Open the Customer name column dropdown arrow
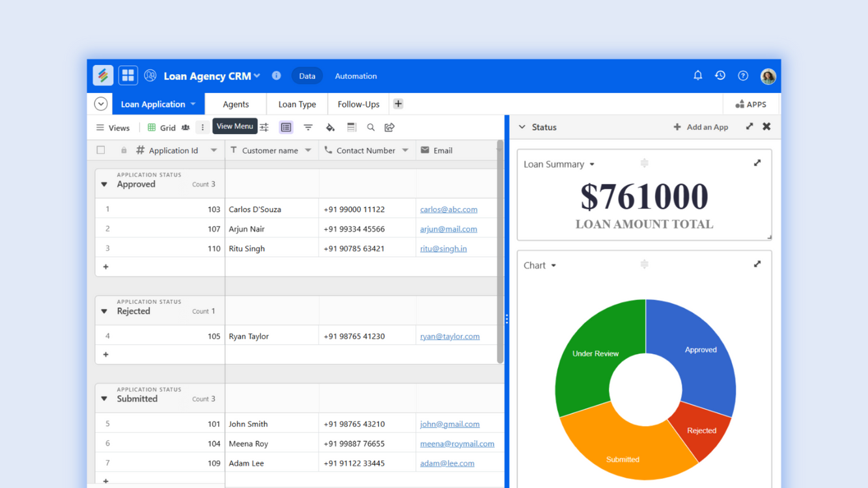The height and width of the screenshot is (488, 868). [308, 150]
